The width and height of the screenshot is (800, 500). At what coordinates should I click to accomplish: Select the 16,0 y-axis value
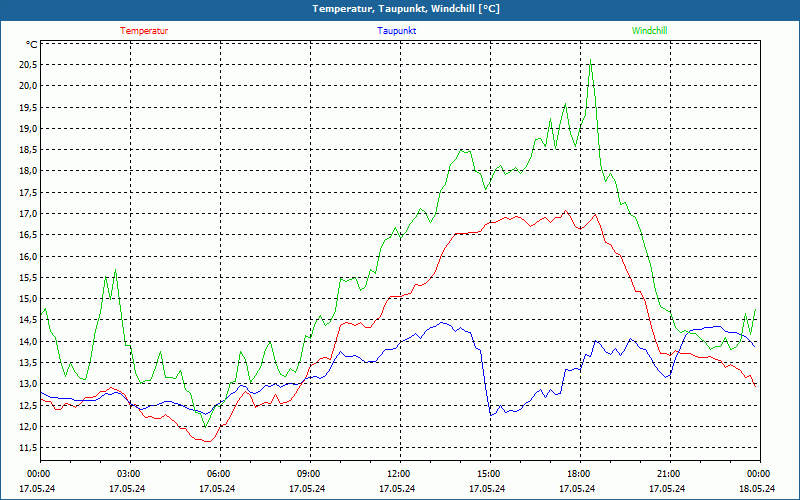[x=28, y=256]
